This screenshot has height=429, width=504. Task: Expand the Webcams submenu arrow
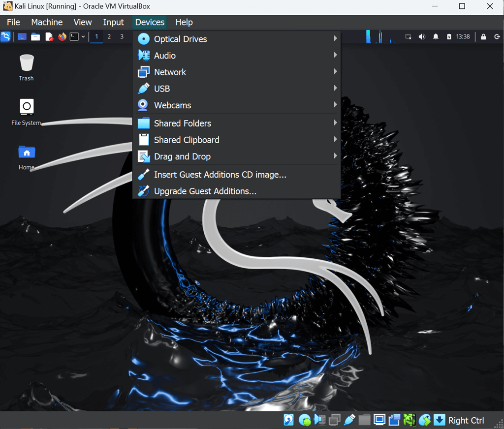(335, 104)
